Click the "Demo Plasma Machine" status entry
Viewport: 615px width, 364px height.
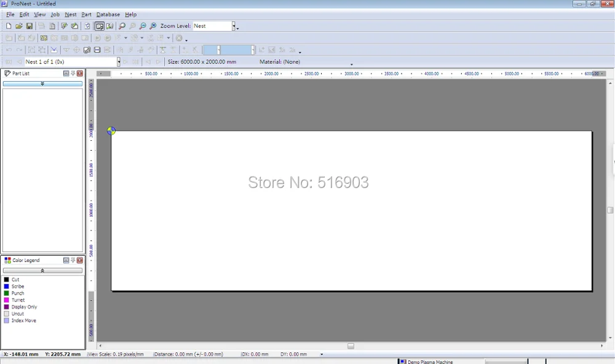(x=430, y=362)
